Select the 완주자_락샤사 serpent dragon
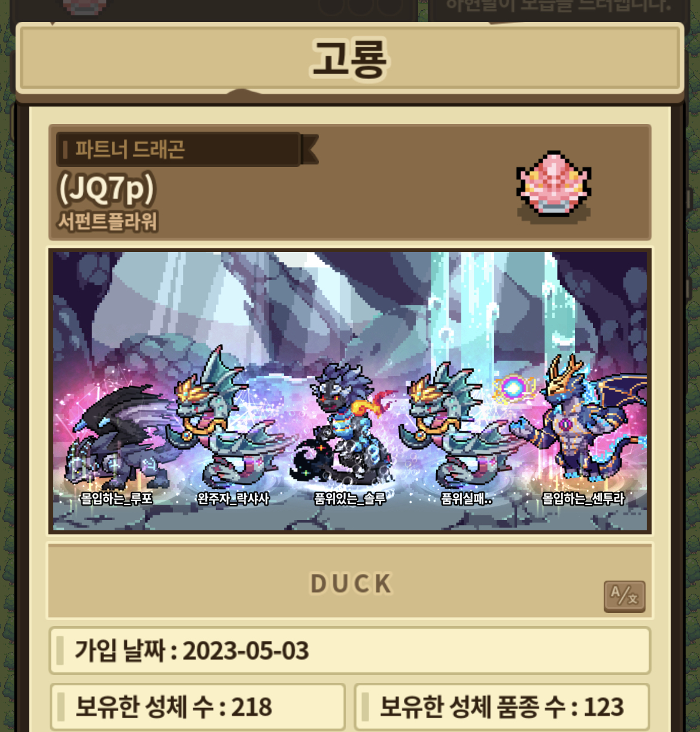Screen dimensions: 700x732 pos(227,418)
